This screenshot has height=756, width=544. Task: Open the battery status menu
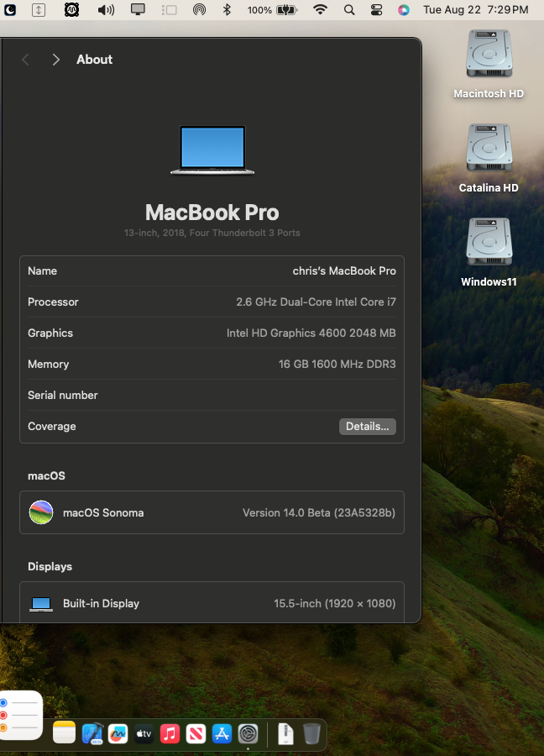click(x=273, y=9)
